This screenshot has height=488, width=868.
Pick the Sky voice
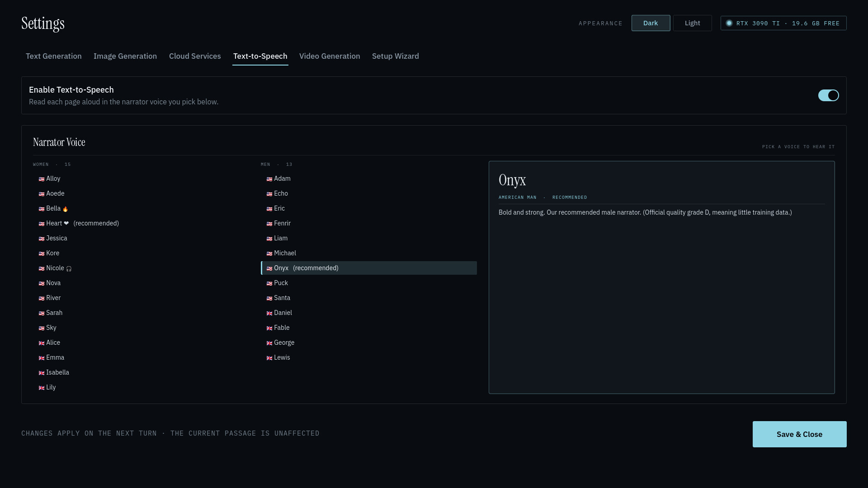coord(141,328)
